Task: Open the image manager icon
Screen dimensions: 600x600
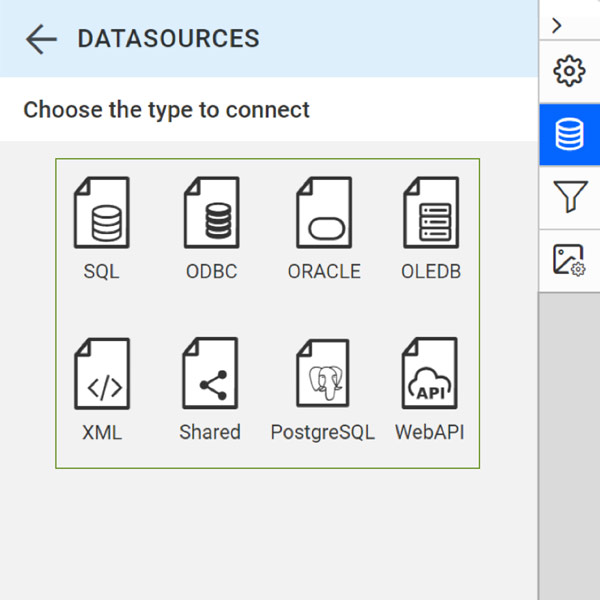Action: click(x=569, y=260)
